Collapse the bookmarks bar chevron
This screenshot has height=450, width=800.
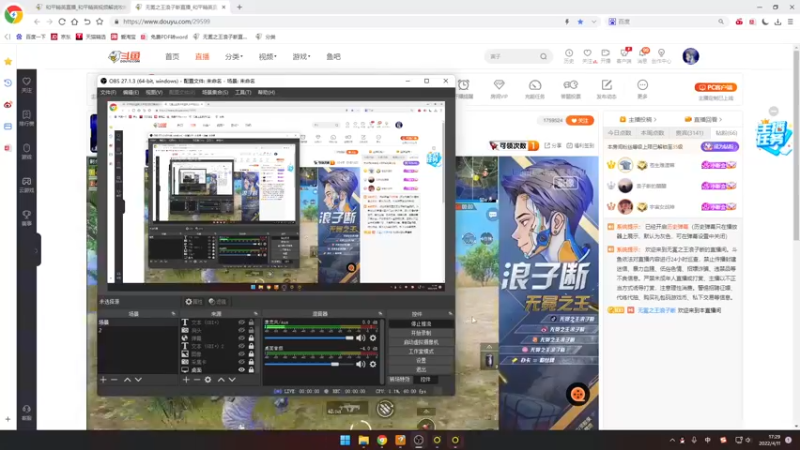tap(7, 37)
